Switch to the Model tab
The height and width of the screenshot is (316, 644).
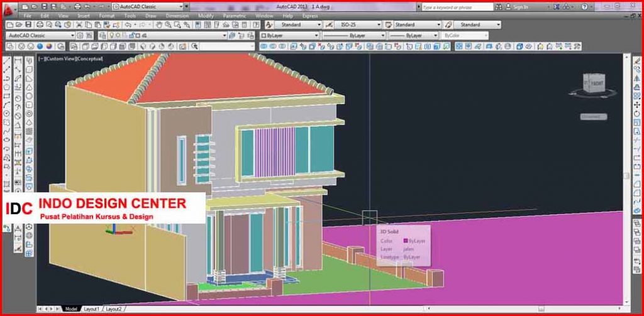coord(71,308)
